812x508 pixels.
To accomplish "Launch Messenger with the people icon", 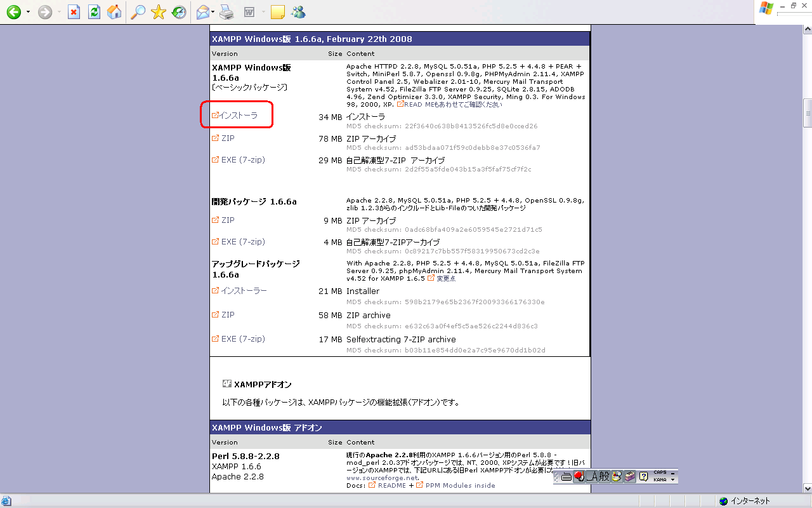I will click(x=298, y=12).
